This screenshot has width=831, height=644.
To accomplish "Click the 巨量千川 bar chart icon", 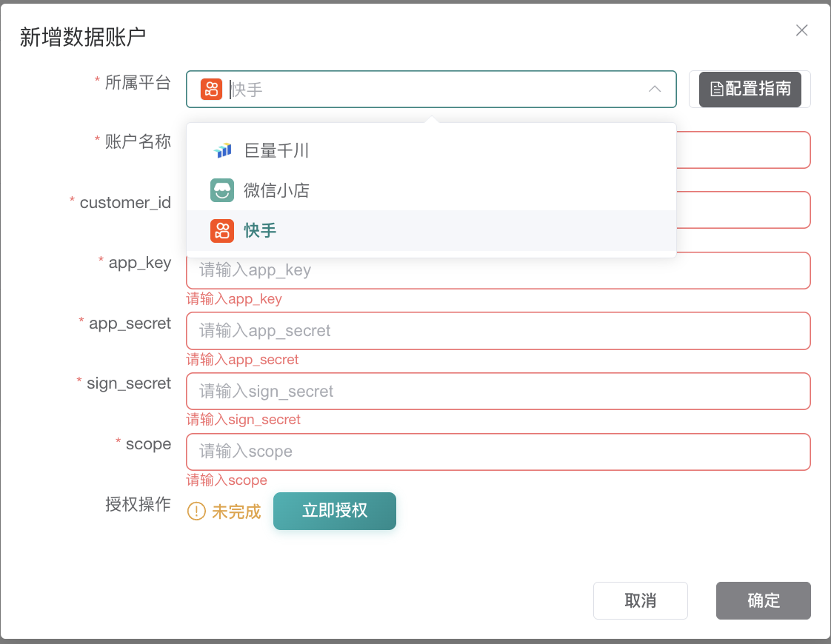I will tap(222, 151).
